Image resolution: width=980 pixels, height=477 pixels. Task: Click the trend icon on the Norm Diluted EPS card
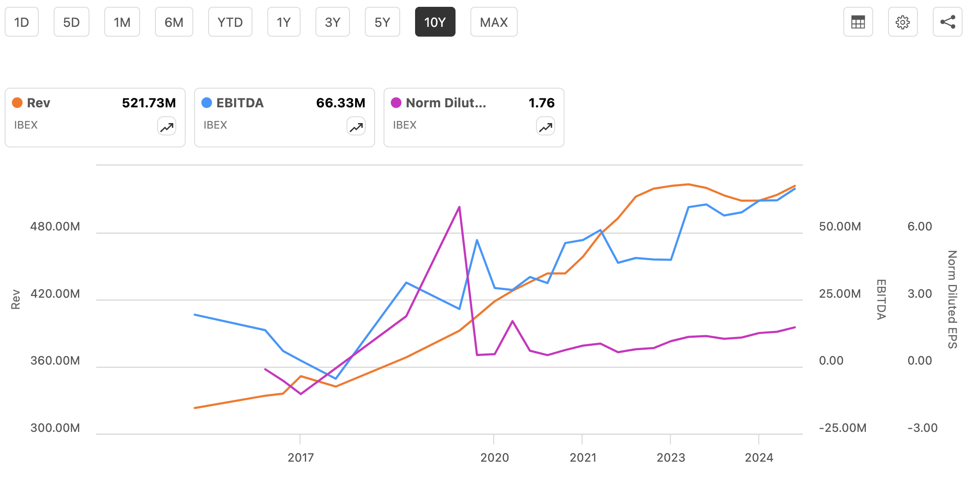545,126
